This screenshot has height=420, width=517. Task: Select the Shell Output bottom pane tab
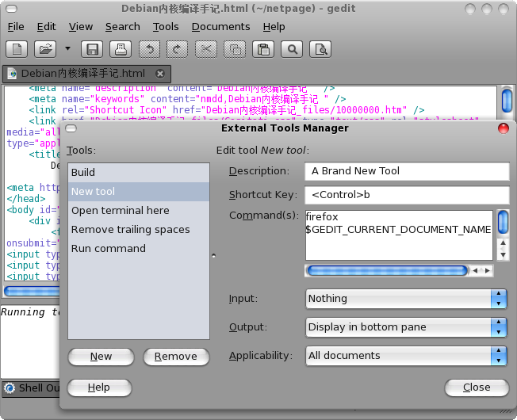[32, 388]
